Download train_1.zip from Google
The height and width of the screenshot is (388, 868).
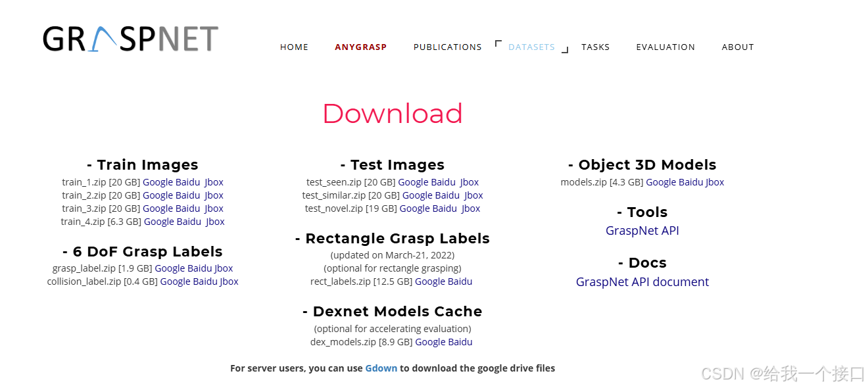[158, 182]
